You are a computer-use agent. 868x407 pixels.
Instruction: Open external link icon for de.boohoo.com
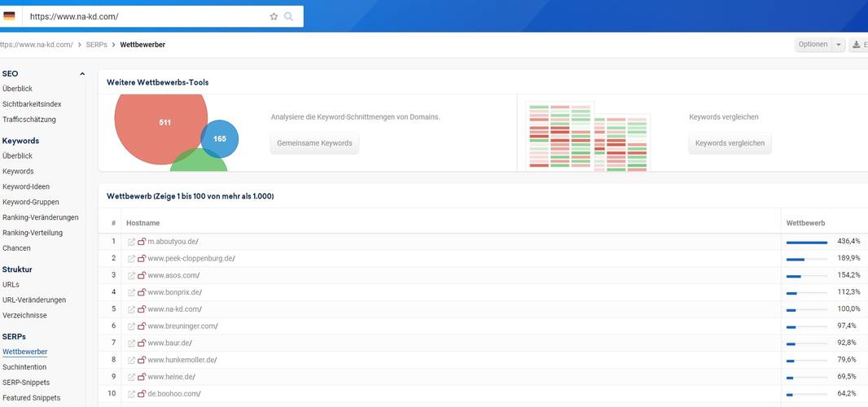pyautogui.click(x=131, y=394)
